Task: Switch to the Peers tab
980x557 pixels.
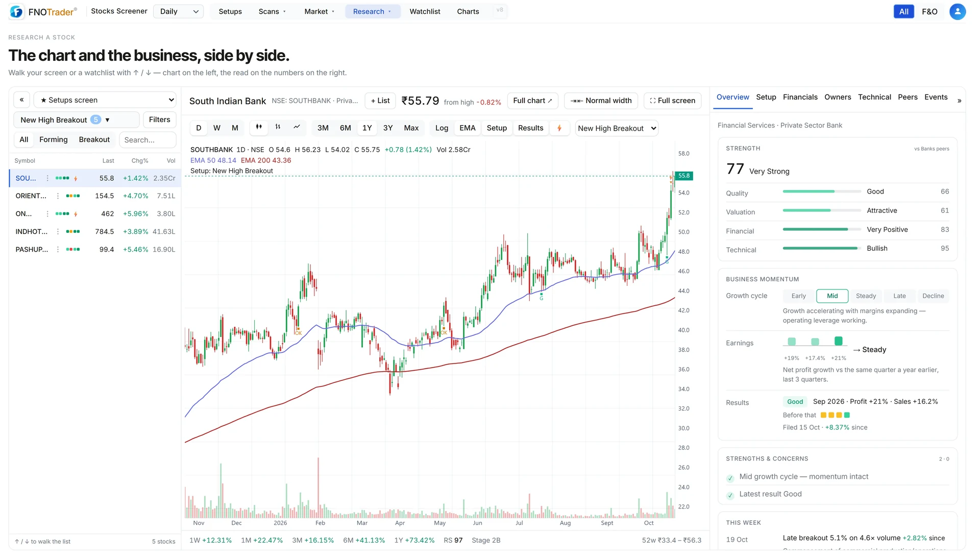Action: [908, 97]
